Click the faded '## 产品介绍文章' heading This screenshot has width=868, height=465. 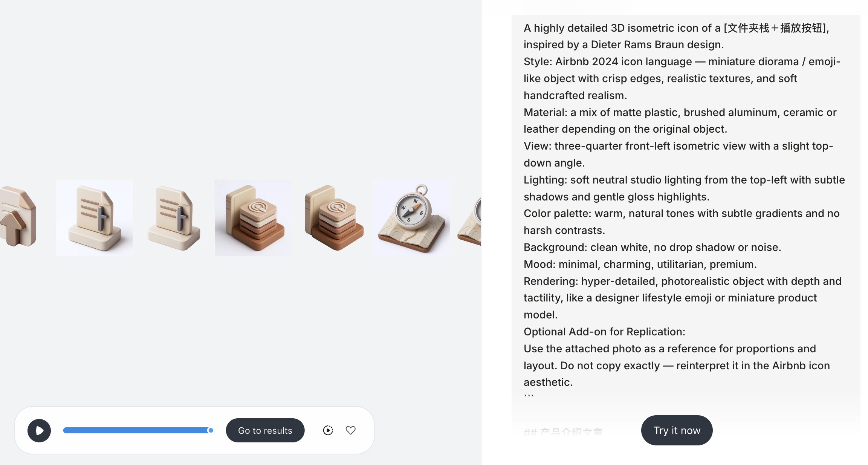pyautogui.click(x=563, y=432)
